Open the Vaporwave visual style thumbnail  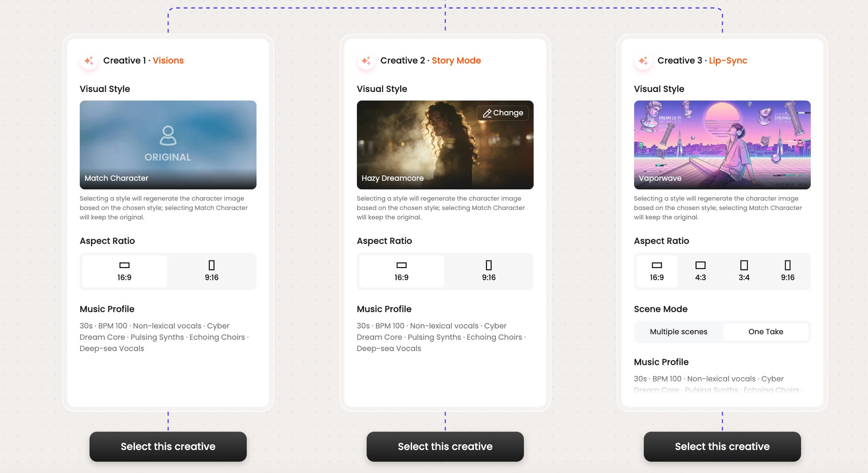pyautogui.click(x=722, y=145)
